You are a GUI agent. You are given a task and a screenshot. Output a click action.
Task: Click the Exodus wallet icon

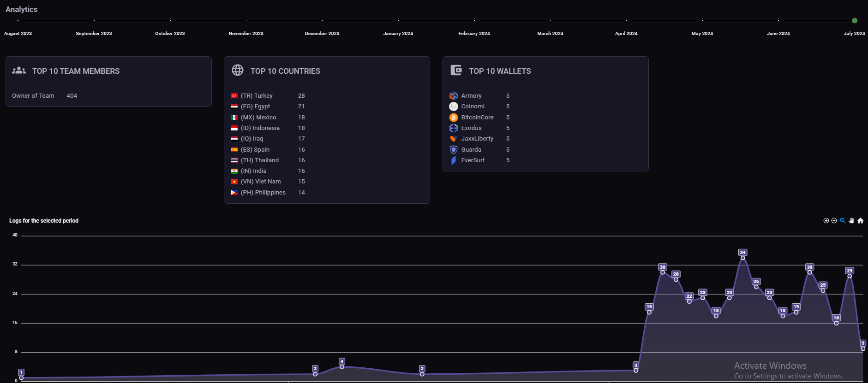454,128
